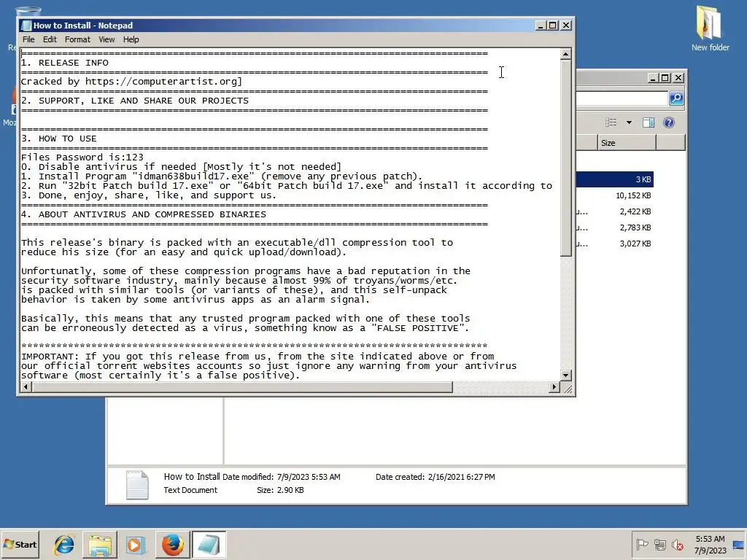Click the Notepad taskbar button
This screenshot has height=560, width=747.
click(x=209, y=545)
